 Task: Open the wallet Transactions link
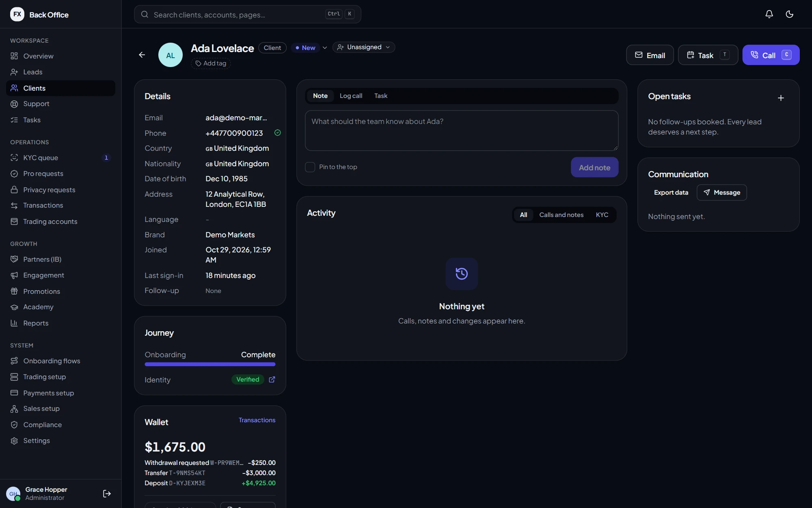coord(257,420)
